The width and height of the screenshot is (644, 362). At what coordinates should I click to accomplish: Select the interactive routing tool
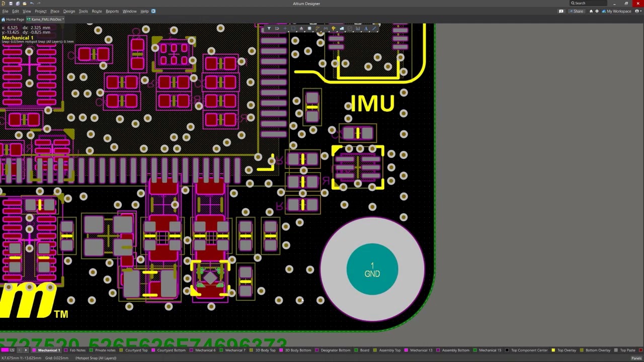[x=317, y=29]
